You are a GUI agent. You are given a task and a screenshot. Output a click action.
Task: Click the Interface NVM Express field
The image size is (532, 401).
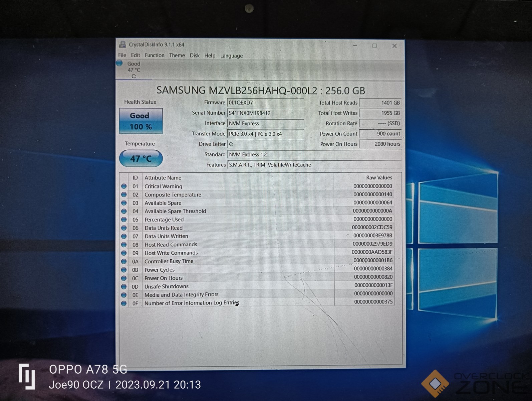266,123
